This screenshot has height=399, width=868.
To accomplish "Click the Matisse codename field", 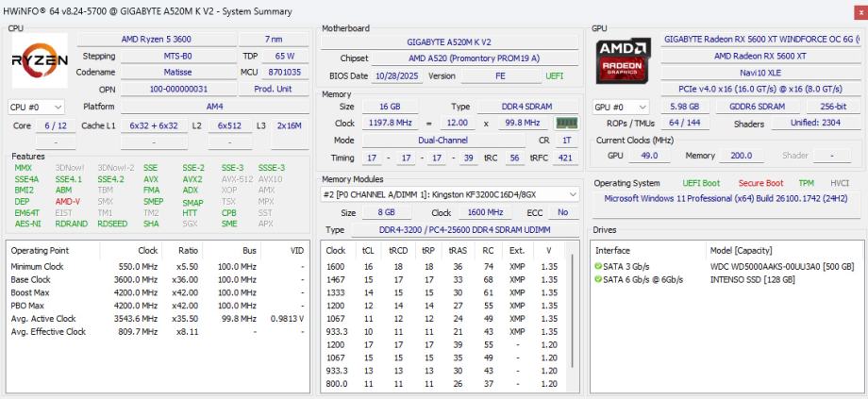I will [x=178, y=73].
